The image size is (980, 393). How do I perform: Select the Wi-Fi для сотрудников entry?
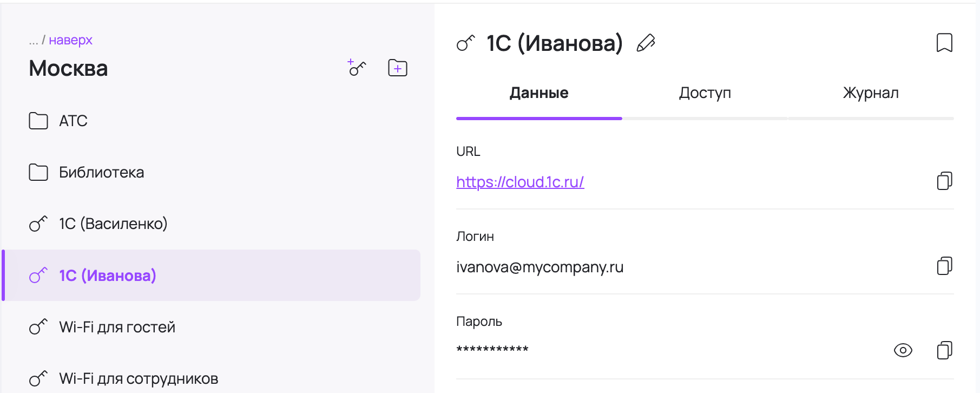point(138,378)
